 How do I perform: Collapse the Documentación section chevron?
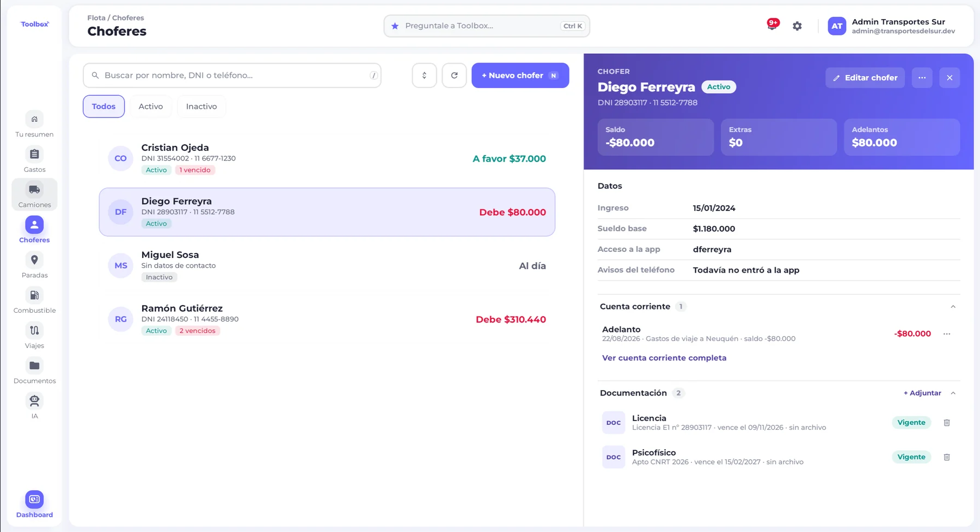point(953,393)
